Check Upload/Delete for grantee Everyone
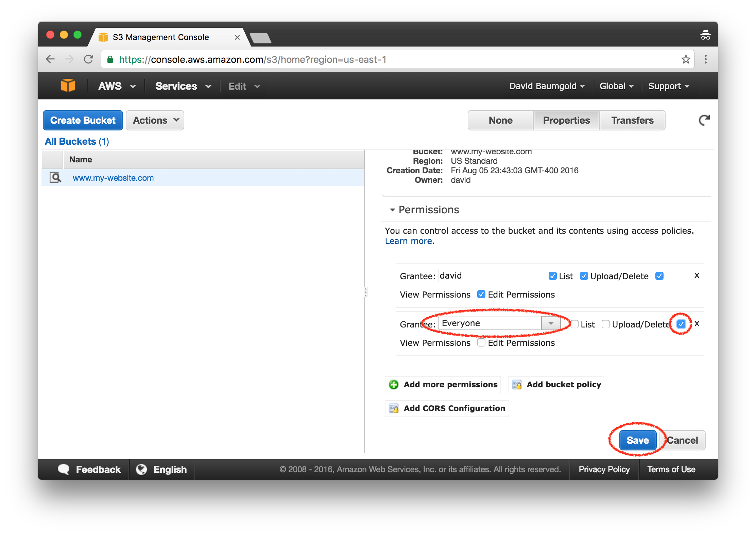This screenshot has height=534, width=756. pyautogui.click(x=605, y=324)
